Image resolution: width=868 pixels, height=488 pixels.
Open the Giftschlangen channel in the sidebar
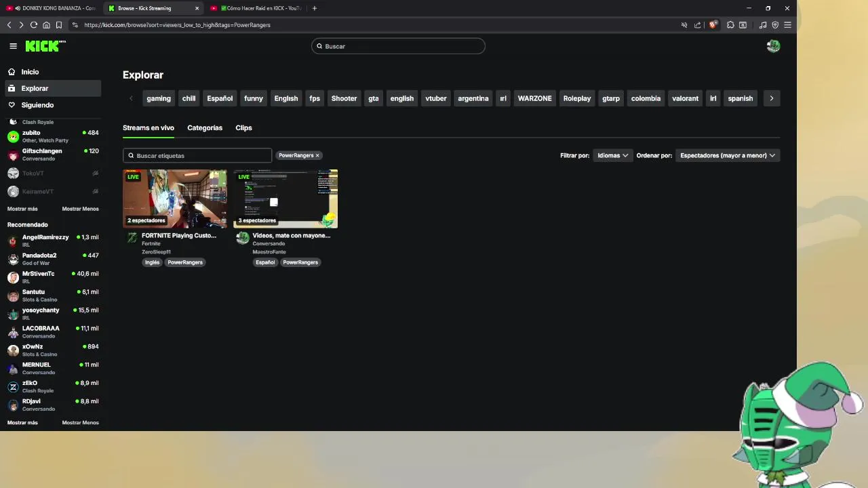click(53, 155)
